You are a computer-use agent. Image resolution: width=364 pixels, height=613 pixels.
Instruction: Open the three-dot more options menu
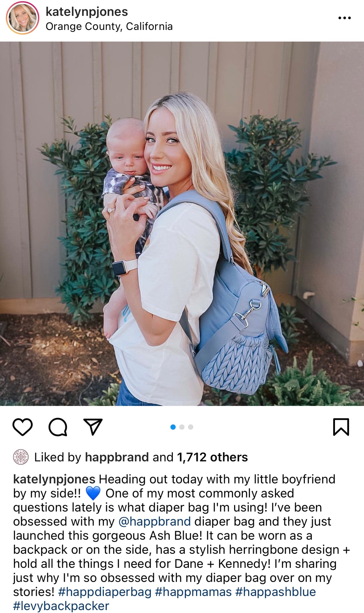pos(345,18)
